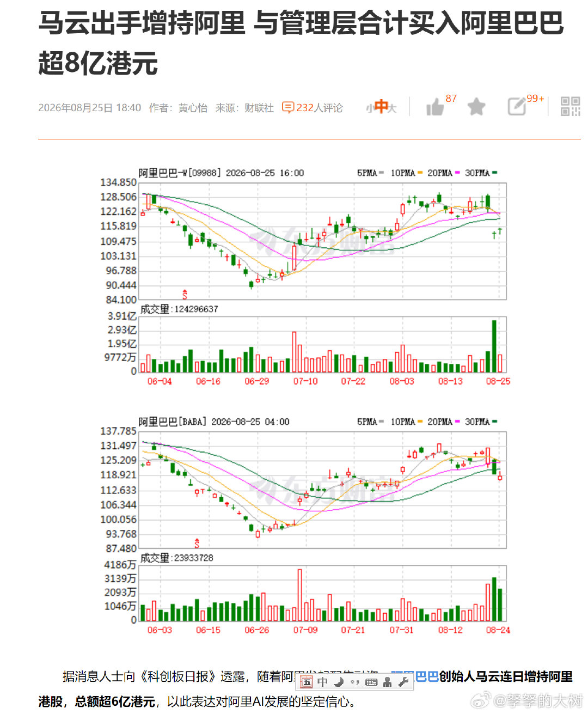Click the 134.850 price label
This screenshot has width=588, height=714.
pos(118,182)
